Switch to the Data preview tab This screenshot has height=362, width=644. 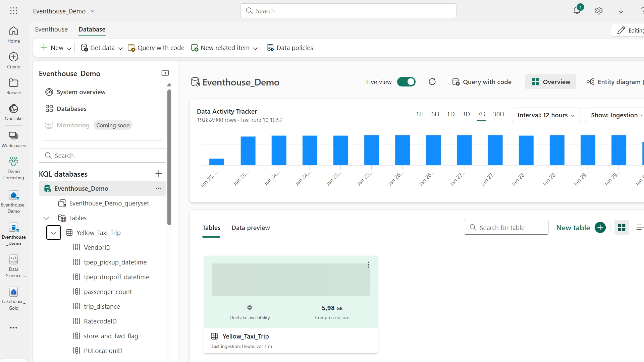point(251,228)
